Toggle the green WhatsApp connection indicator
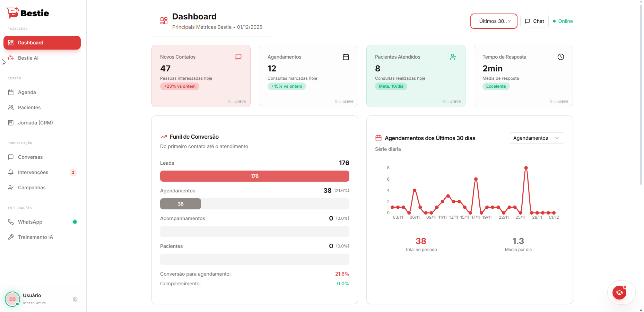 tap(75, 222)
